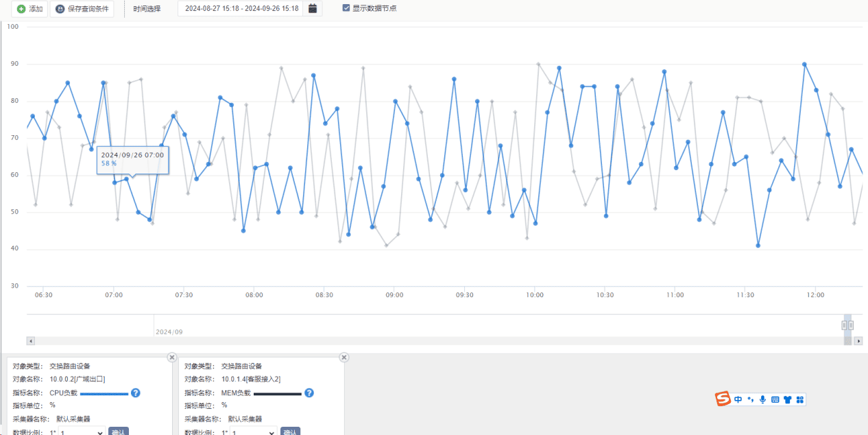
Task: Open the Sogou soft keyboard icon
Action: tap(775, 399)
